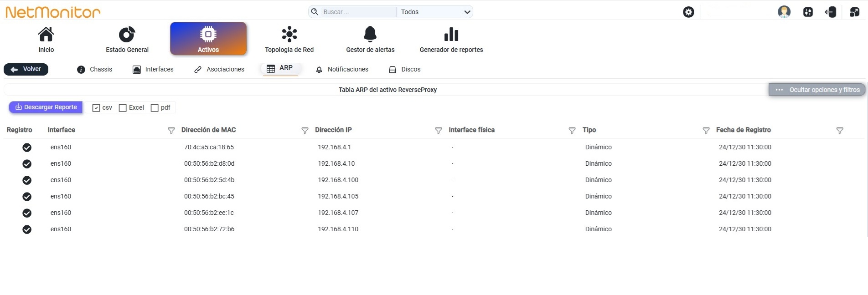
Task: Open Gestor de alertas bell icon
Action: click(370, 34)
